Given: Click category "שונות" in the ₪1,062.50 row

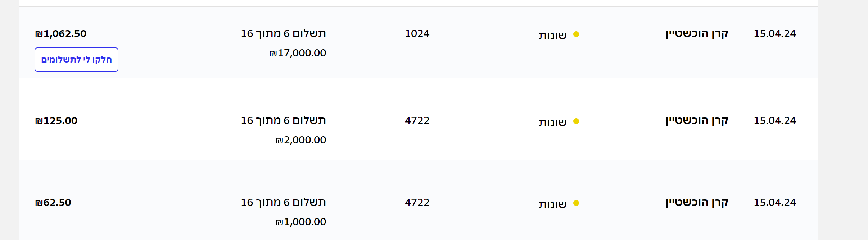Looking at the screenshot, I should (552, 35).
